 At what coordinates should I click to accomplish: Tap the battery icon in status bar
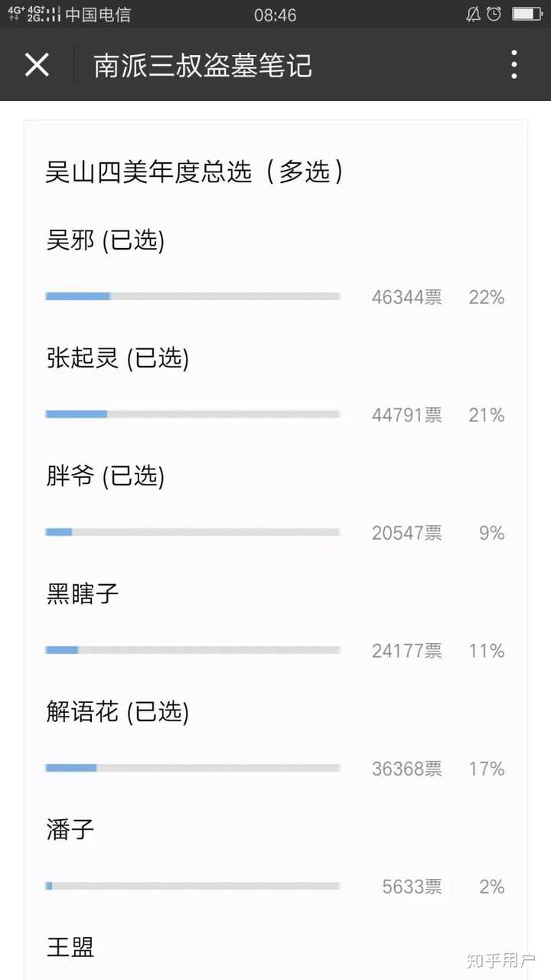point(527,14)
